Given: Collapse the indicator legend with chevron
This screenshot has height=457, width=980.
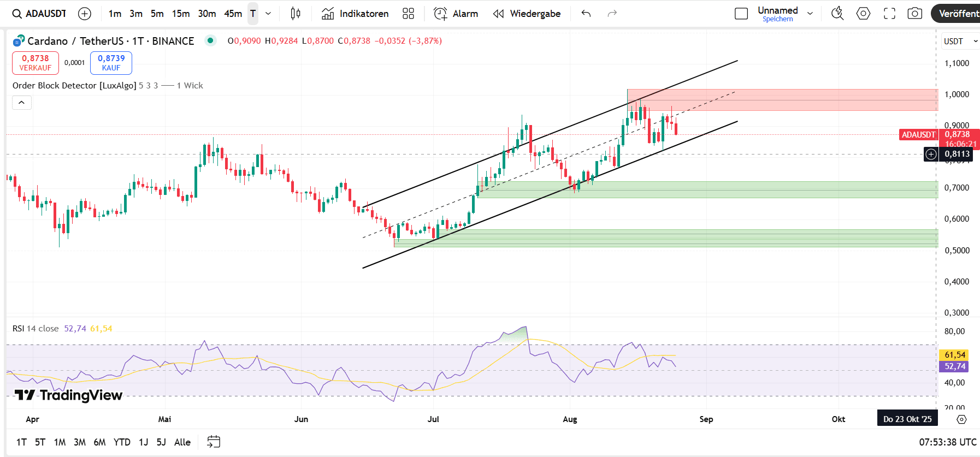Looking at the screenshot, I should coord(22,103).
